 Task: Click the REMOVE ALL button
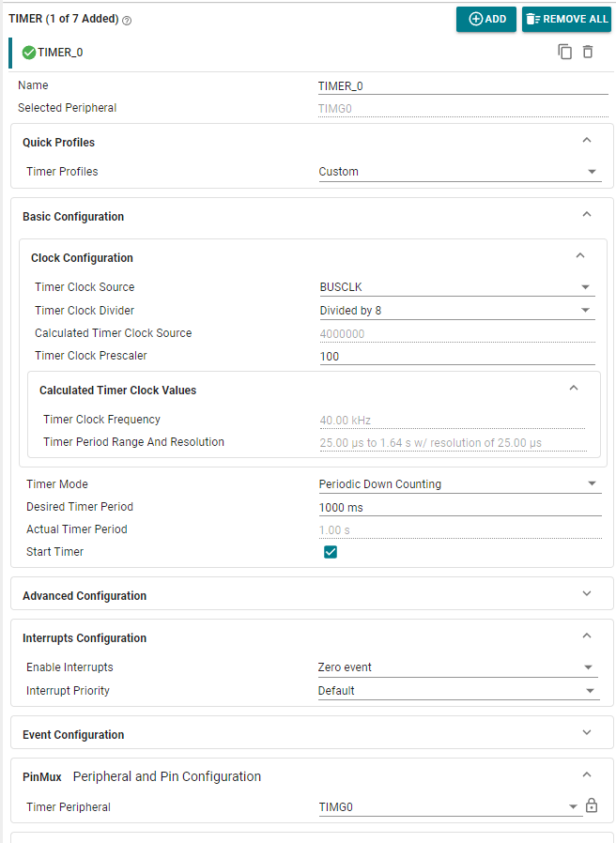pyautogui.click(x=567, y=20)
